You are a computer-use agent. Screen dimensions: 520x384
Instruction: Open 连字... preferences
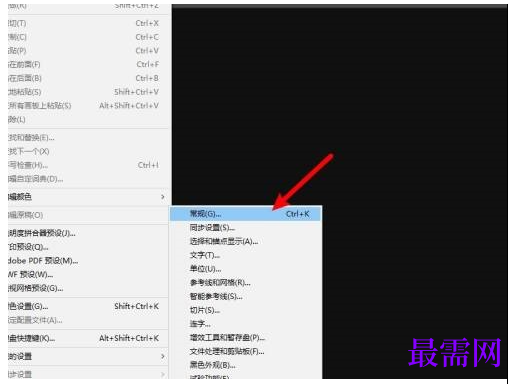246,324
